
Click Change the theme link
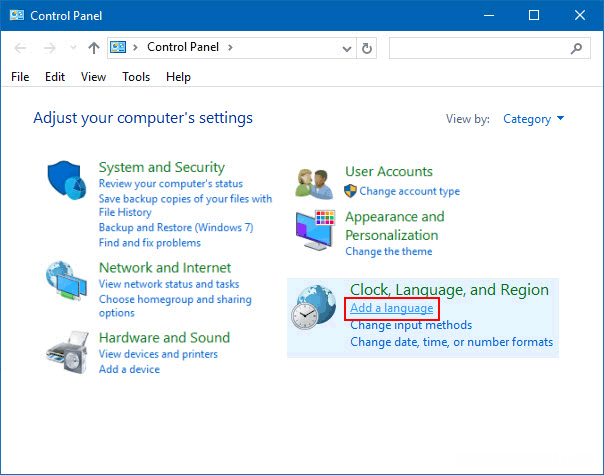[x=388, y=251]
